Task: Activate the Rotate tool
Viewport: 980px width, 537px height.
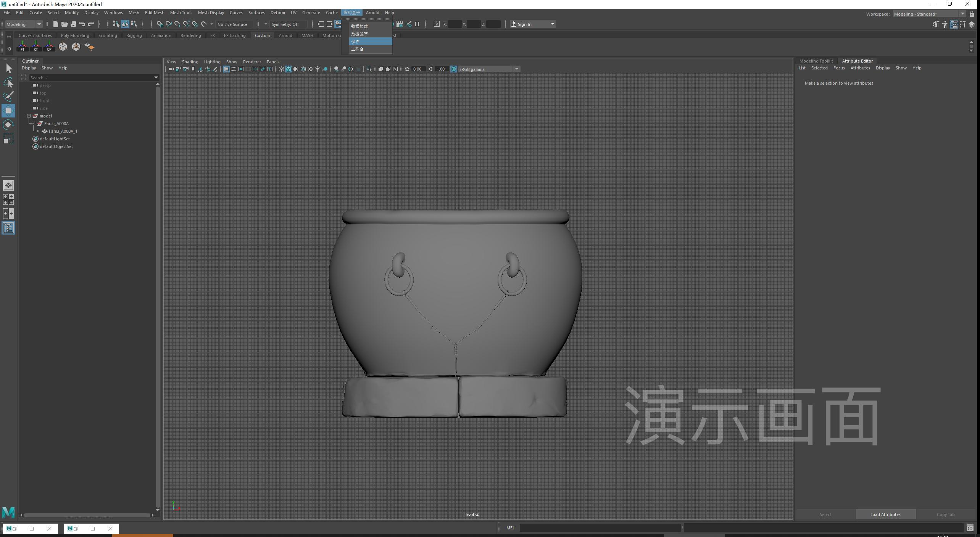Action: tap(8, 125)
